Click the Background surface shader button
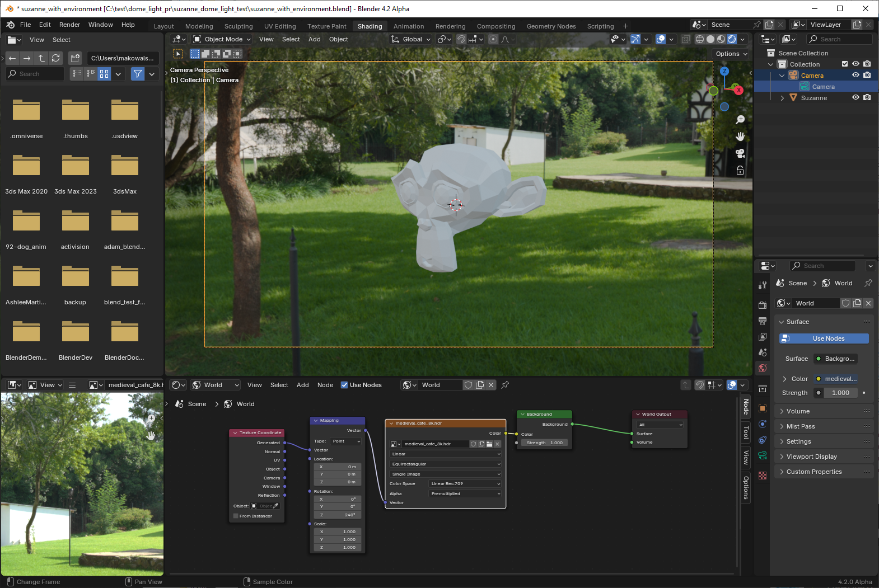879x588 pixels. [835, 359]
